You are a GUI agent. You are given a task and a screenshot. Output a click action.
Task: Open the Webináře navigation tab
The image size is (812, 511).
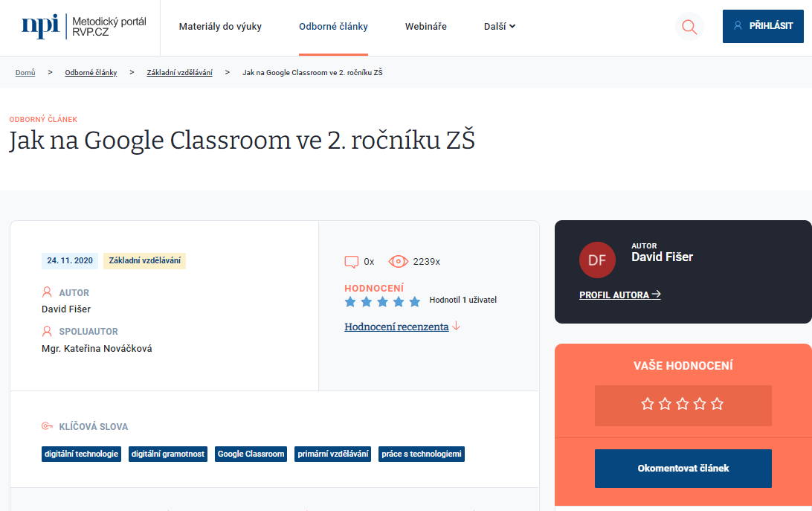[x=425, y=27]
